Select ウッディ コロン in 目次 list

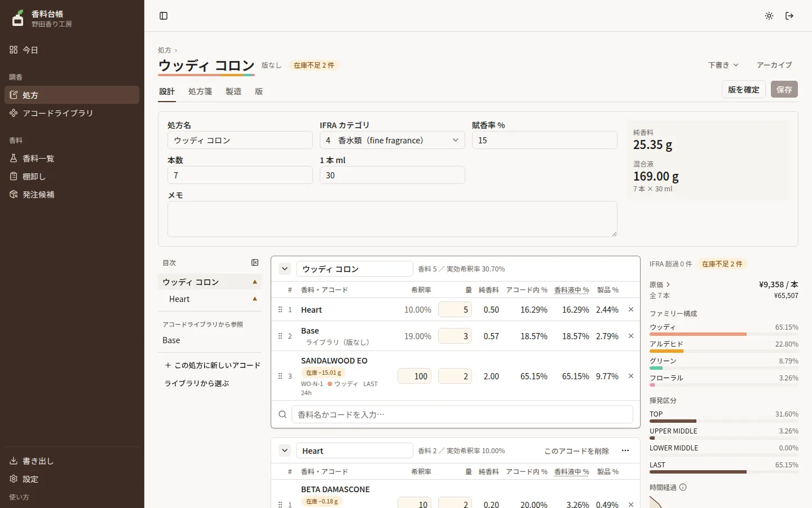pyautogui.click(x=210, y=282)
